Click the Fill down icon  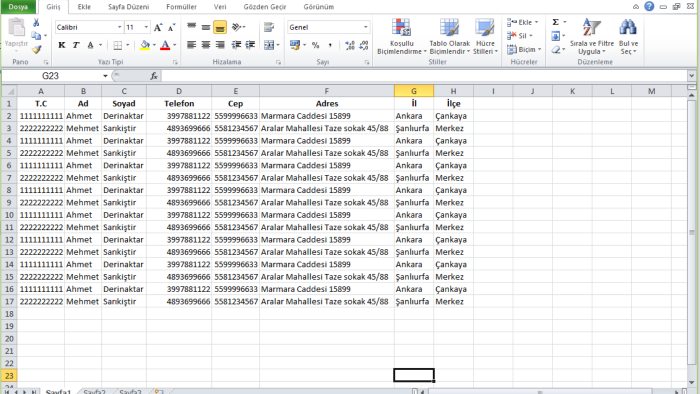(x=555, y=36)
